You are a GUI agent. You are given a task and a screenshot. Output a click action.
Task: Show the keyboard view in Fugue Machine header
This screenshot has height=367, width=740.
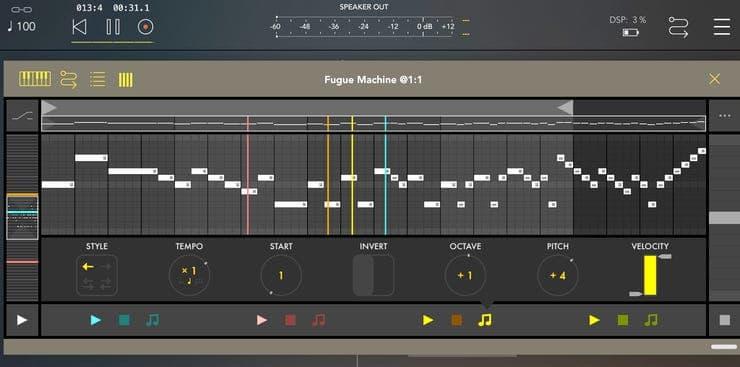pos(35,79)
